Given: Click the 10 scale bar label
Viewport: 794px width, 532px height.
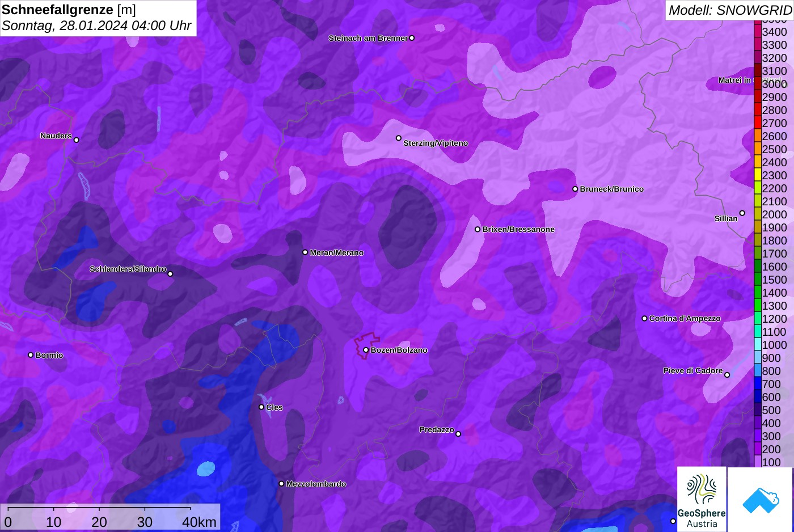Looking at the screenshot, I should (x=53, y=522).
